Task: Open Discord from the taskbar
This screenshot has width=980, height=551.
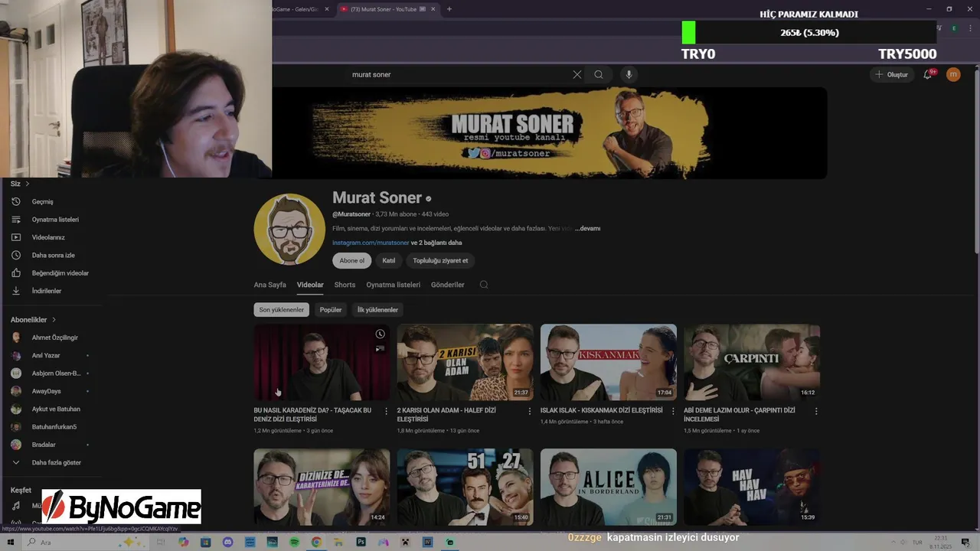Action: 227,542
